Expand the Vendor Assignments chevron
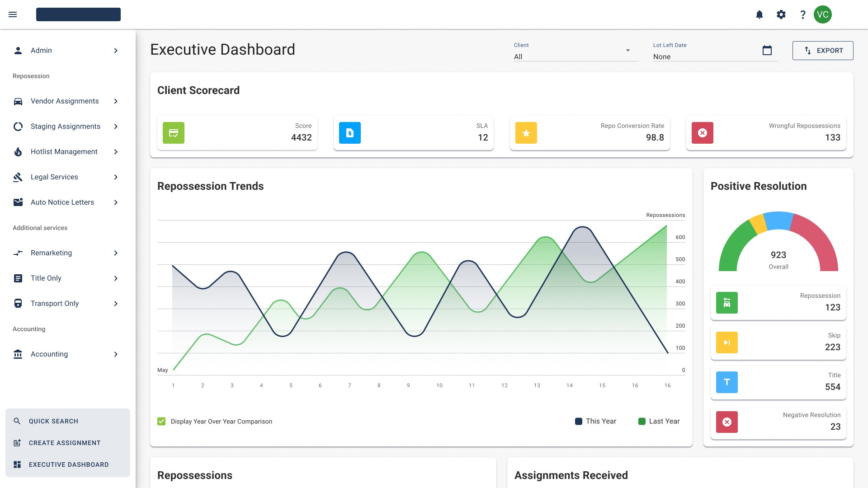 (x=116, y=101)
